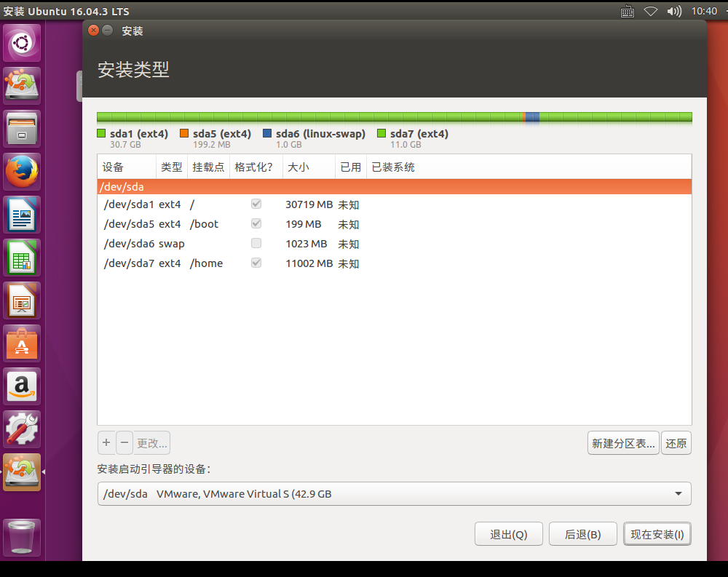Click 199 MB size cell
This screenshot has height=577, width=728.
(x=303, y=224)
